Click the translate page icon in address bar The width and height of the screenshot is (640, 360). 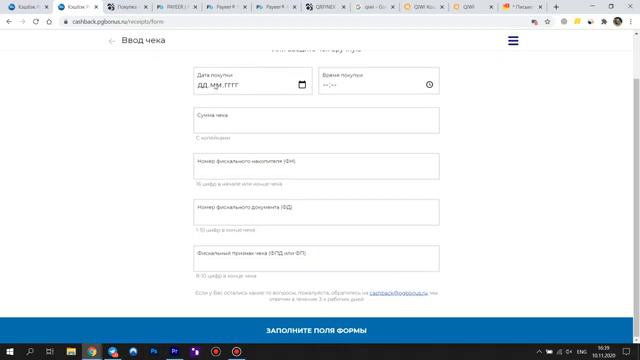coord(534,22)
